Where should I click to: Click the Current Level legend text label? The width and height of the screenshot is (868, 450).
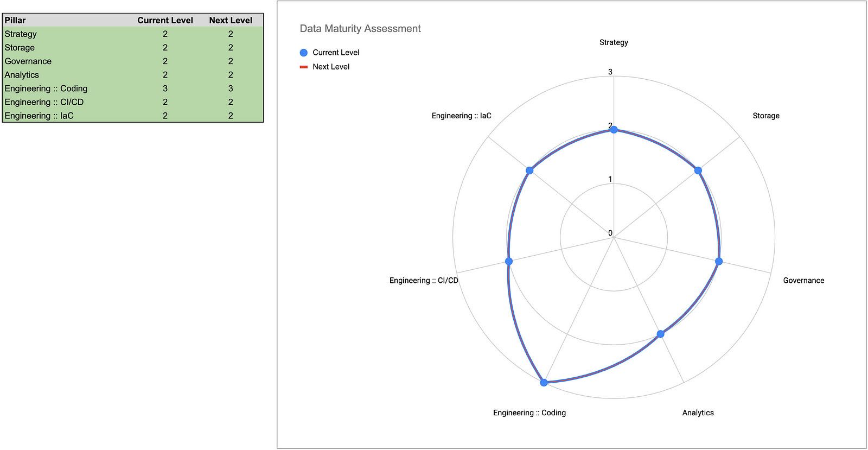click(336, 53)
